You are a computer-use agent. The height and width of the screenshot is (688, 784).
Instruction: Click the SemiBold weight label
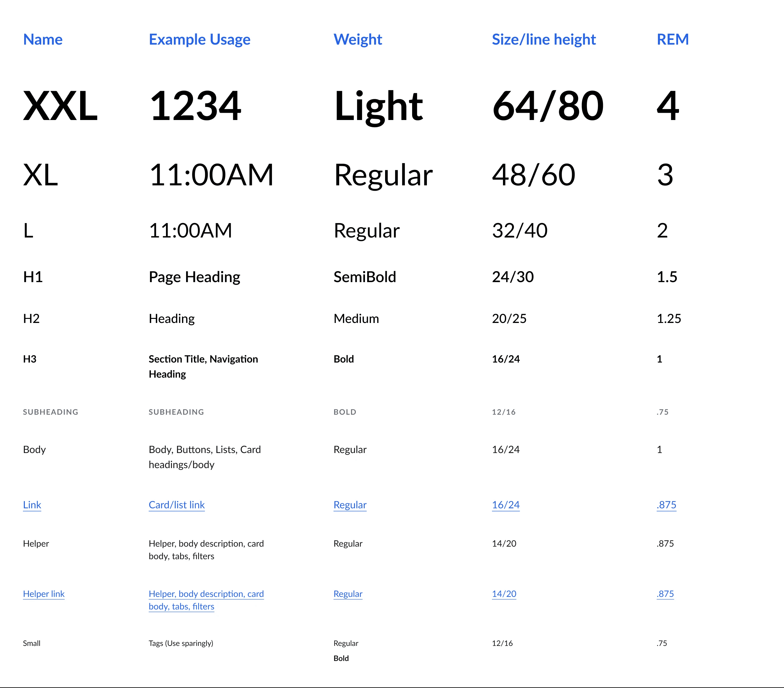click(x=364, y=277)
